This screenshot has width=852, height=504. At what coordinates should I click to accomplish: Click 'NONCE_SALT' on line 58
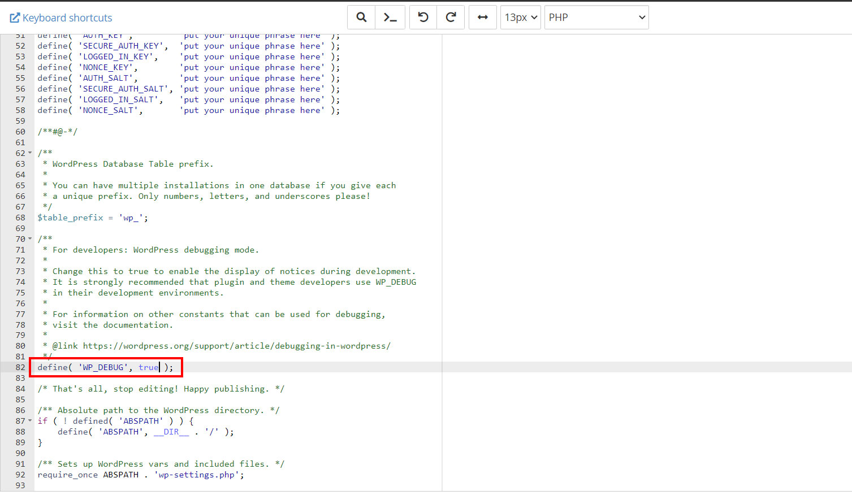[109, 110]
